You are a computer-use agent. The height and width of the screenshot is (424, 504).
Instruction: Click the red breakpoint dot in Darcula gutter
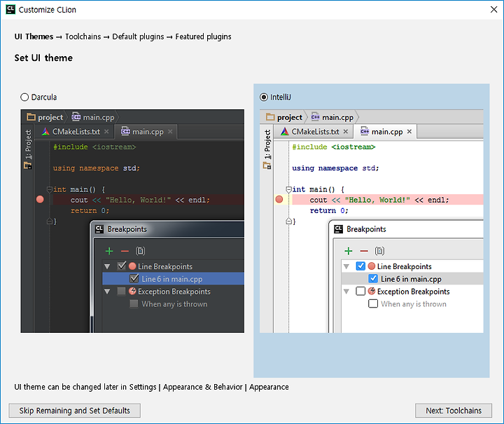(40, 200)
